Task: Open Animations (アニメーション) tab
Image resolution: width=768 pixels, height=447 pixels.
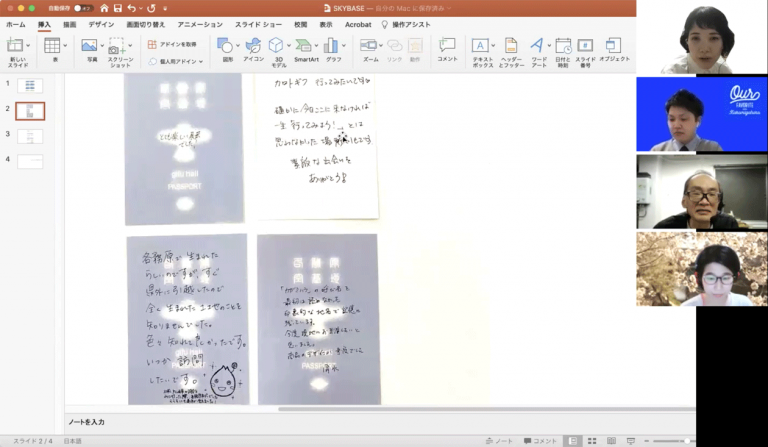Action: [x=200, y=24]
